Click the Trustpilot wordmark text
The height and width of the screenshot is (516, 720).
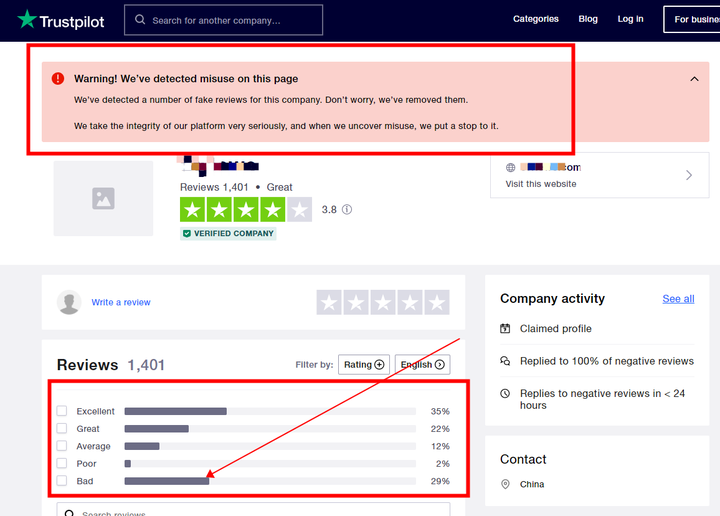click(72, 22)
